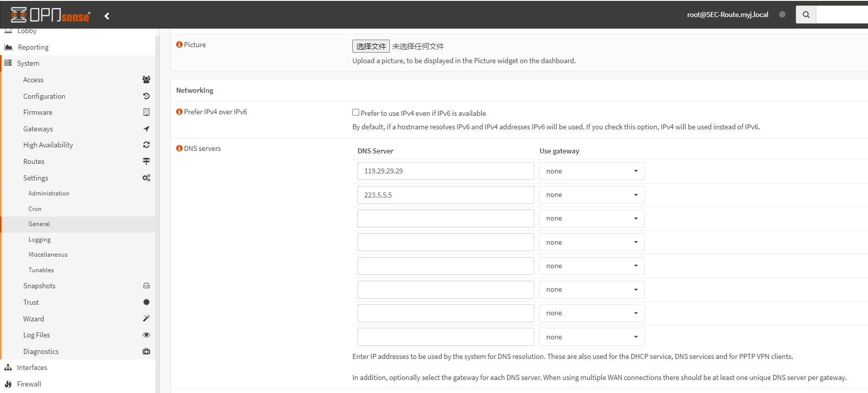This screenshot has width=868, height=393.
Task: Click the Configuration history icon
Action: [x=146, y=96]
